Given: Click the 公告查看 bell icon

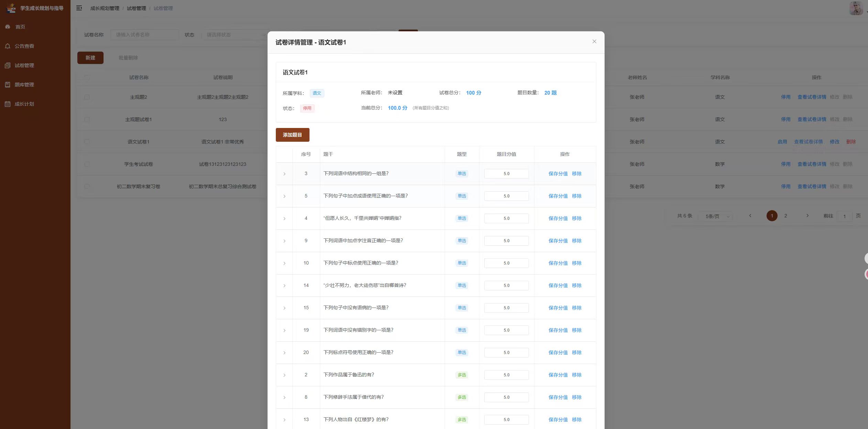Looking at the screenshot, I should [x=8, y=46].
